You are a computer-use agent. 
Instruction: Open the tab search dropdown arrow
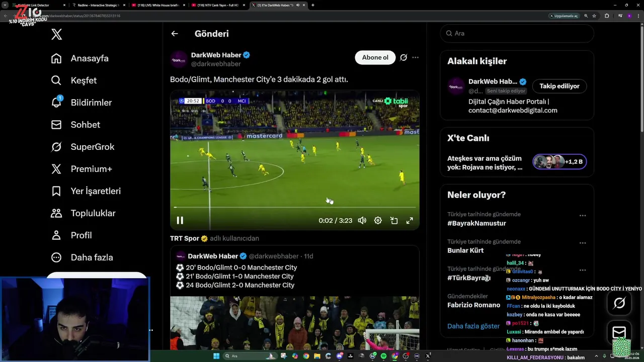tap(5, 5)
